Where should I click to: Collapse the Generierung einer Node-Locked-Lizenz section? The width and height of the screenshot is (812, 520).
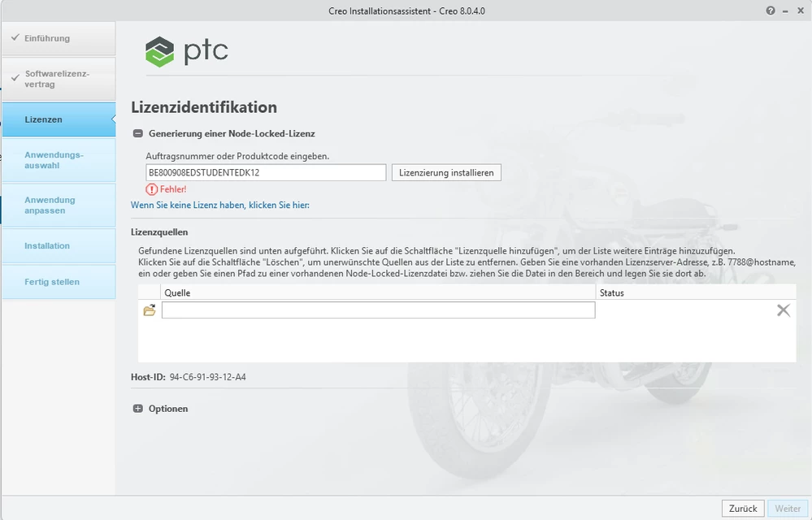[x=137, y=133]
